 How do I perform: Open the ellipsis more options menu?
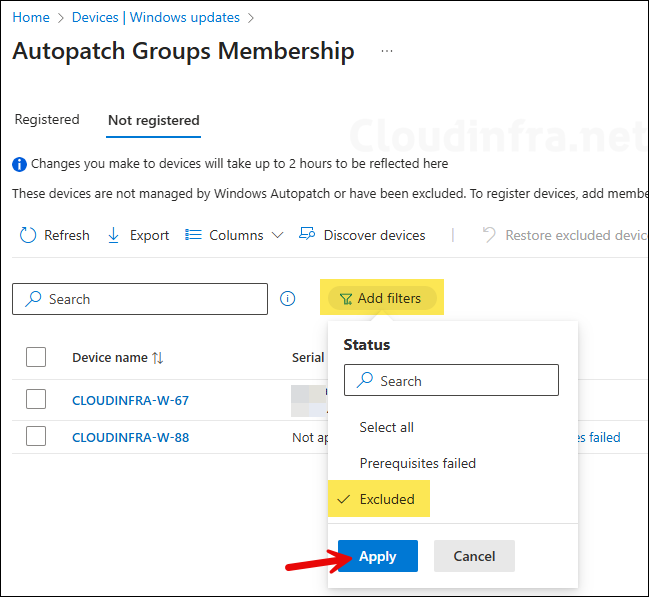[387, 51]
